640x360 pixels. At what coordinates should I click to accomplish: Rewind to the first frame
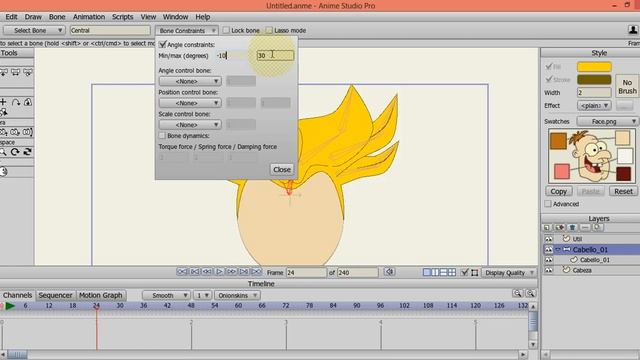coord(182,272)
